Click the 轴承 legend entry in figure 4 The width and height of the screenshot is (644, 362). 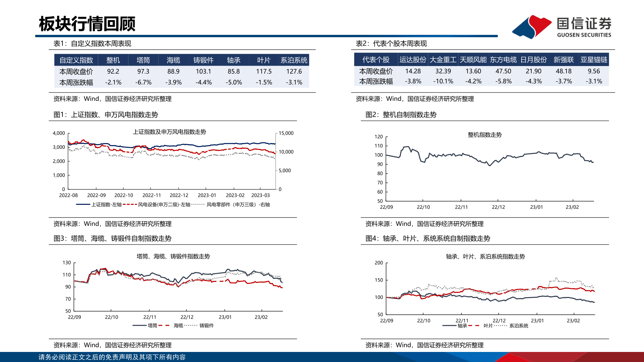point(455,326)
